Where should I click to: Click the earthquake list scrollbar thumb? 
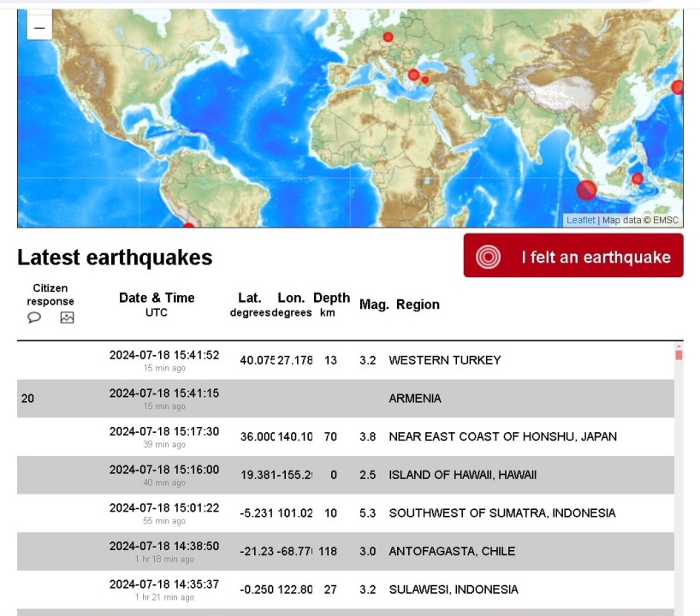click(x=679, y=354)
